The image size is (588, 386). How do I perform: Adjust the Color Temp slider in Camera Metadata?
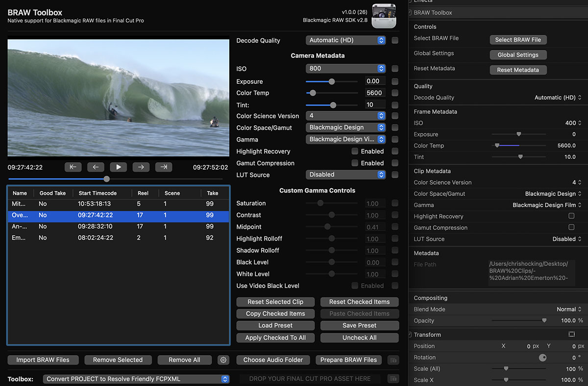[312, 93]
